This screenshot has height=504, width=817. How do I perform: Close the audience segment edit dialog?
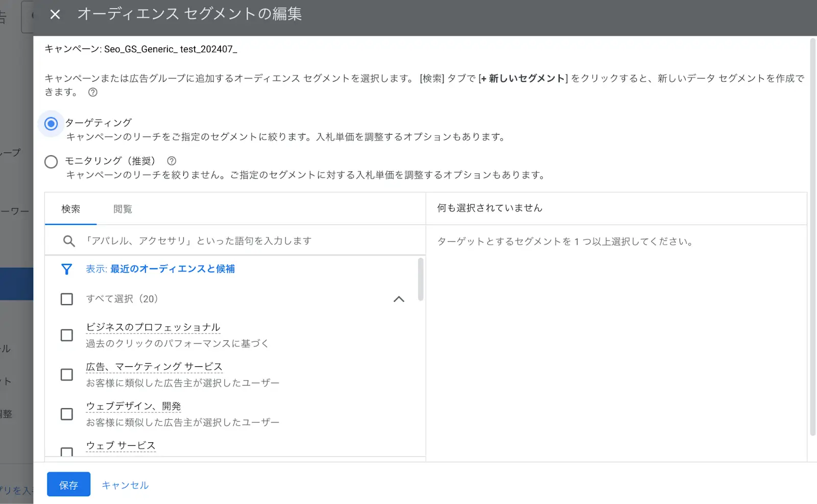pyautogui.click(x=55, y=14)
